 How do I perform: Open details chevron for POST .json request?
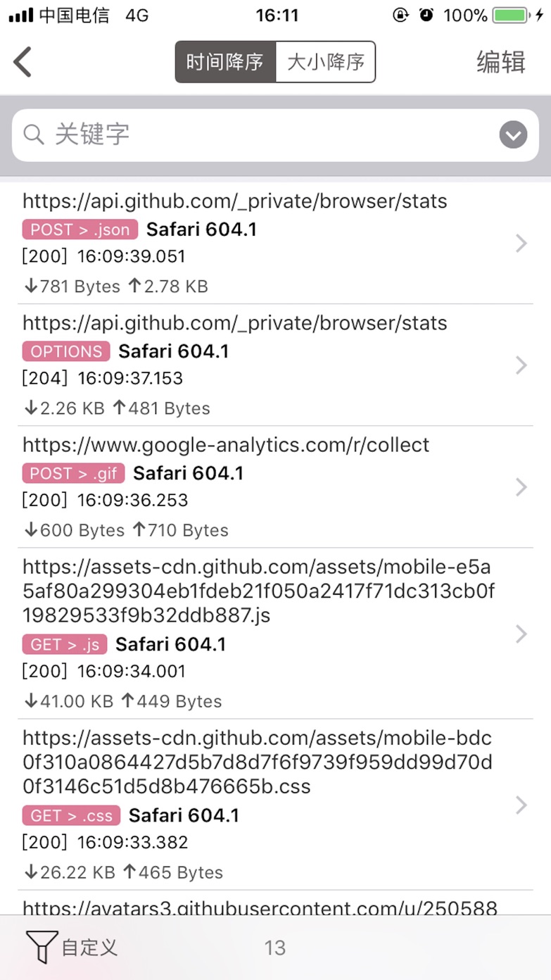521,244
